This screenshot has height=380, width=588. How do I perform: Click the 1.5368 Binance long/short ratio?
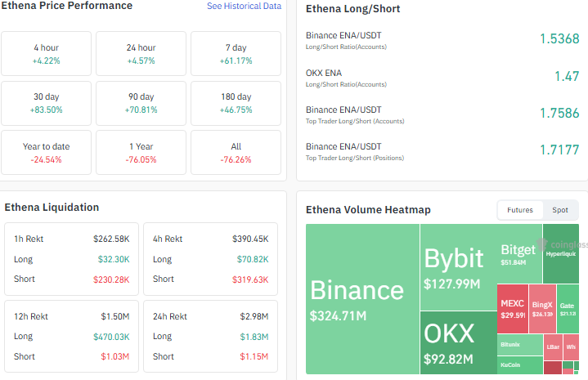(x=559, y=38)
